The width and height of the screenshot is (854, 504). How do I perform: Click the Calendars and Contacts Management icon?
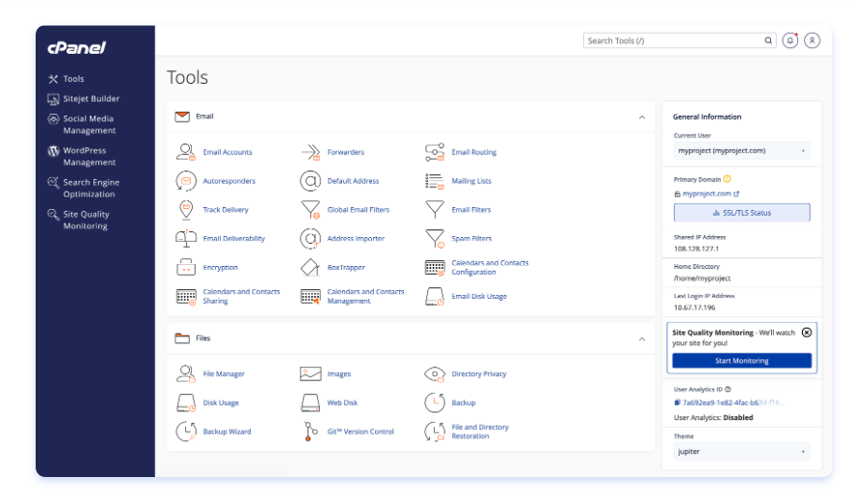pos(310,297)
